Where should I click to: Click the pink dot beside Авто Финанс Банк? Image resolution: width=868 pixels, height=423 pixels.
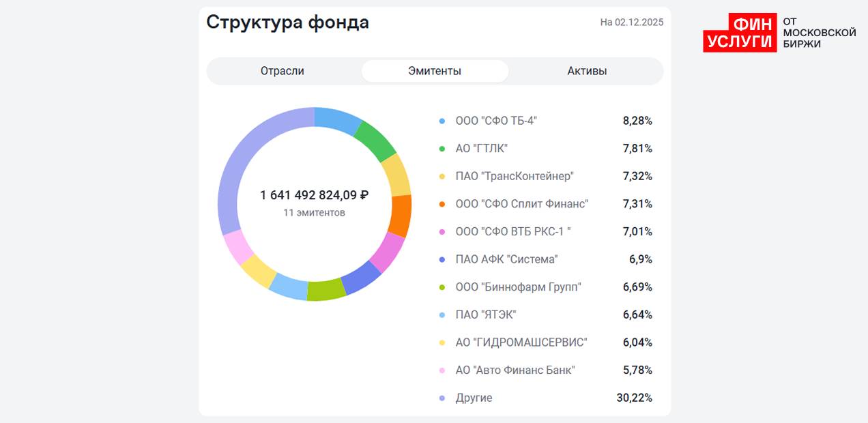pos(442,370)
